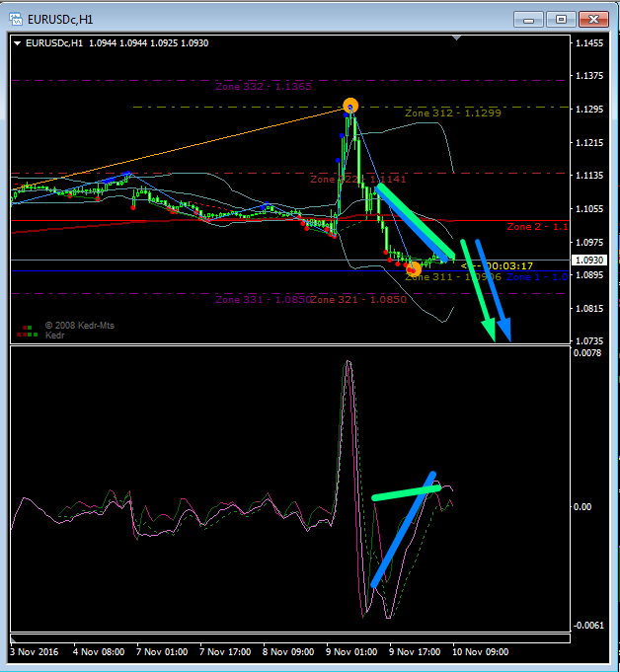The height and width of the screenshot is (672, 620).
Task: Click the 1.1455 price scale value
Action: pyautogui.click(x=589, y=43)
